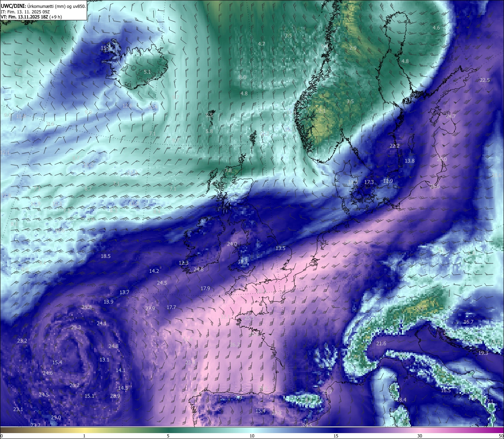Click the 13.7 value on the map

(x=124, y=292)
